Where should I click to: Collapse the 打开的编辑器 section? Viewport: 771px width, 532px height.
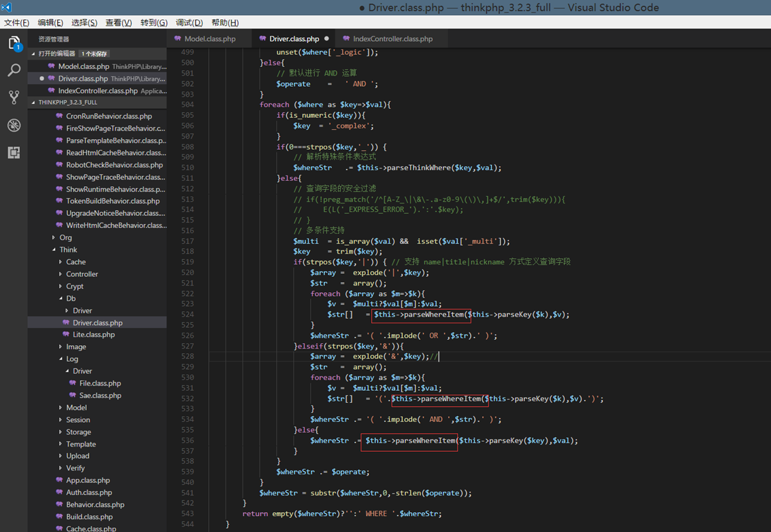click(x=33, y=54)
